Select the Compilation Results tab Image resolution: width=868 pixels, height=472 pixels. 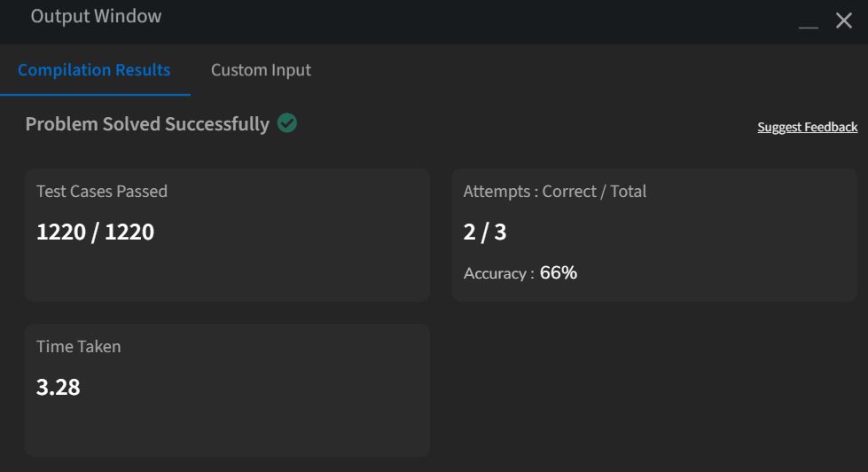coord(94,70)
